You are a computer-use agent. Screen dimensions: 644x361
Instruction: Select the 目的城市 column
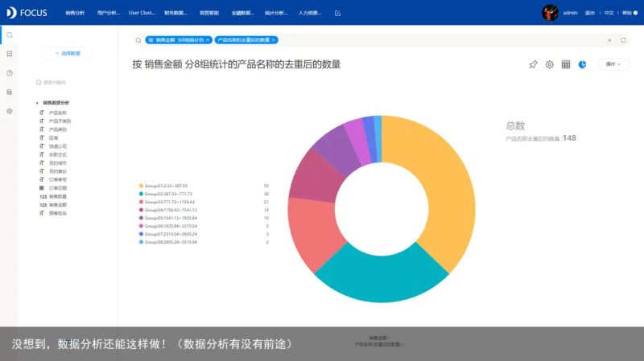(58, 163)
